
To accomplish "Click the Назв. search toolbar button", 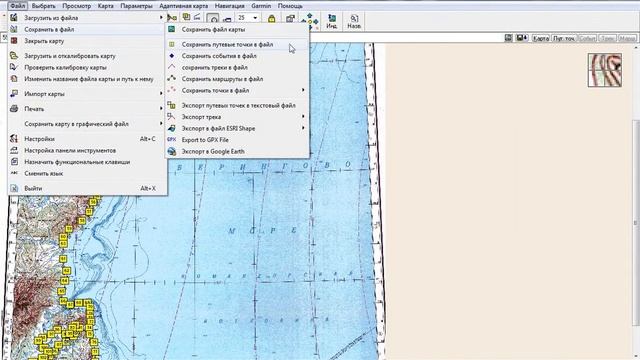I will tap(354, 21).
